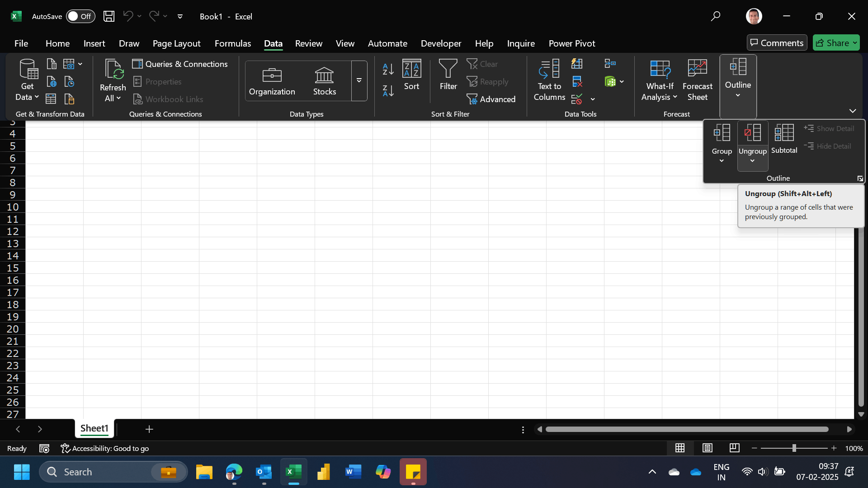868x488 pixels.
Task: Switch to Page Break Preview in status bar
Action: pyautogui.click(x=734, y=448)
